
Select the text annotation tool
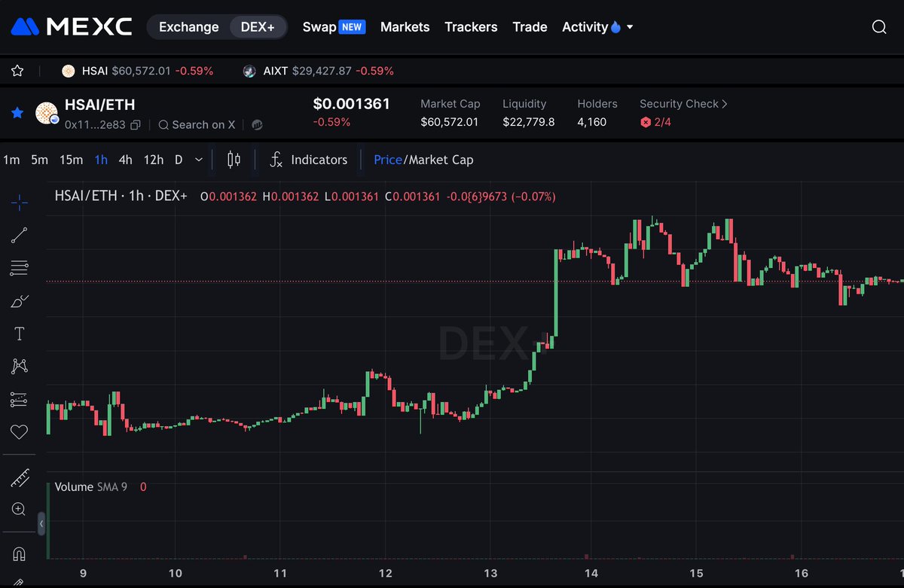pyautogui.click(x=20, y=334)
